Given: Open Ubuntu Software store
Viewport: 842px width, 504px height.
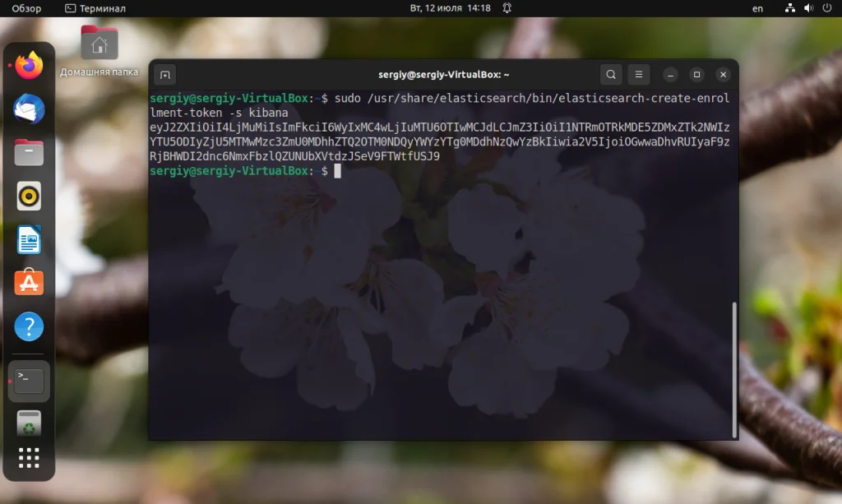Looking at the screenshot, I should (28, 283).
